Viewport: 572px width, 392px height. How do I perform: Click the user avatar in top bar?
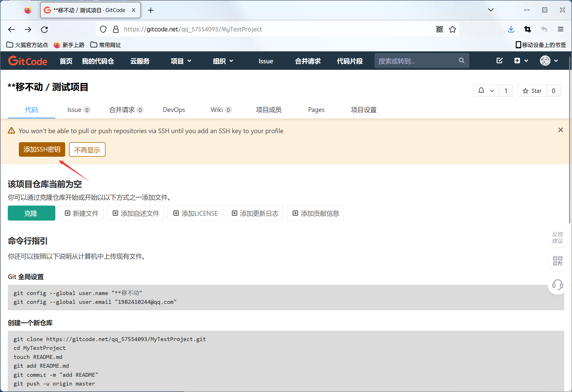click(545, 61)
